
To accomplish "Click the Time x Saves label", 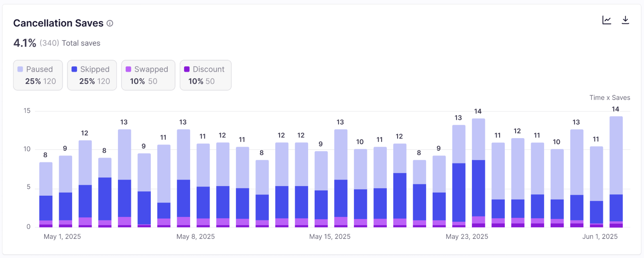I will pos(609,98).
